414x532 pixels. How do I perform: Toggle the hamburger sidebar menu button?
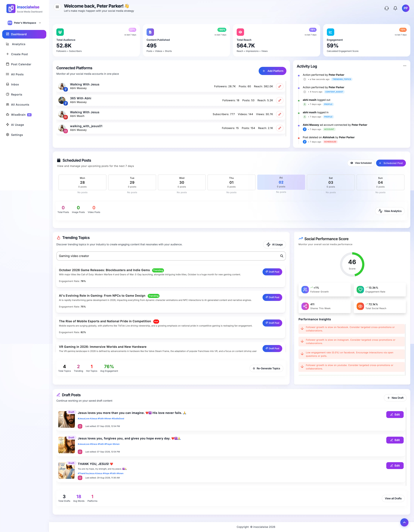tap(57, 7)
